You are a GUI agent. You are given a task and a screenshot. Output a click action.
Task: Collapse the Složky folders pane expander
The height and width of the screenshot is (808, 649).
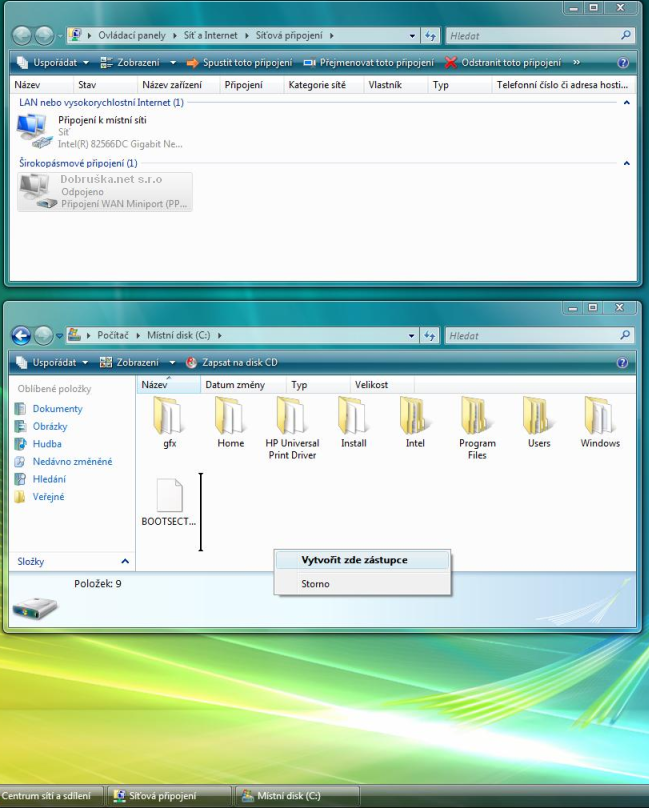pyautogui.click(x=125, y=562)
